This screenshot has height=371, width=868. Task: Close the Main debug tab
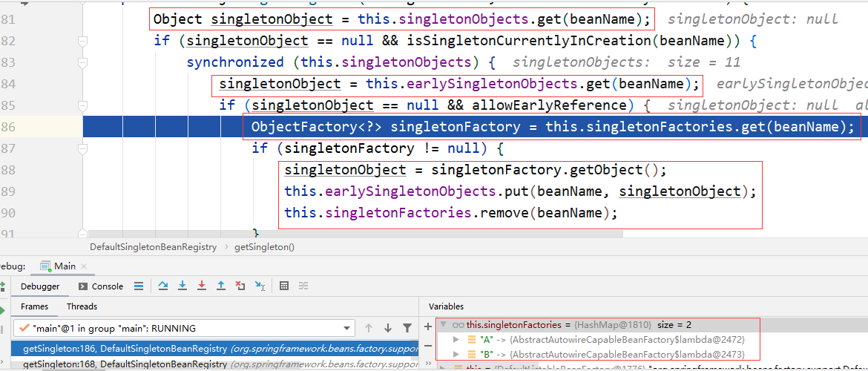click(84, 266)
